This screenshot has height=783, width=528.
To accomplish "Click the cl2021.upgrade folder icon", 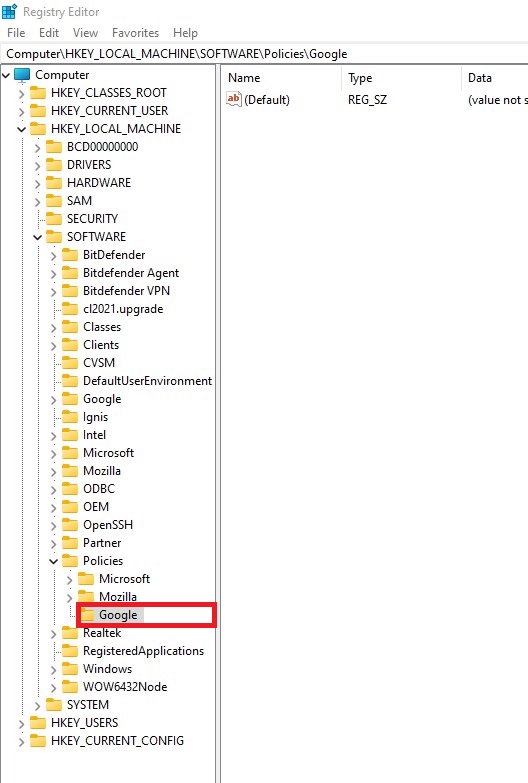I will (70, 309).
